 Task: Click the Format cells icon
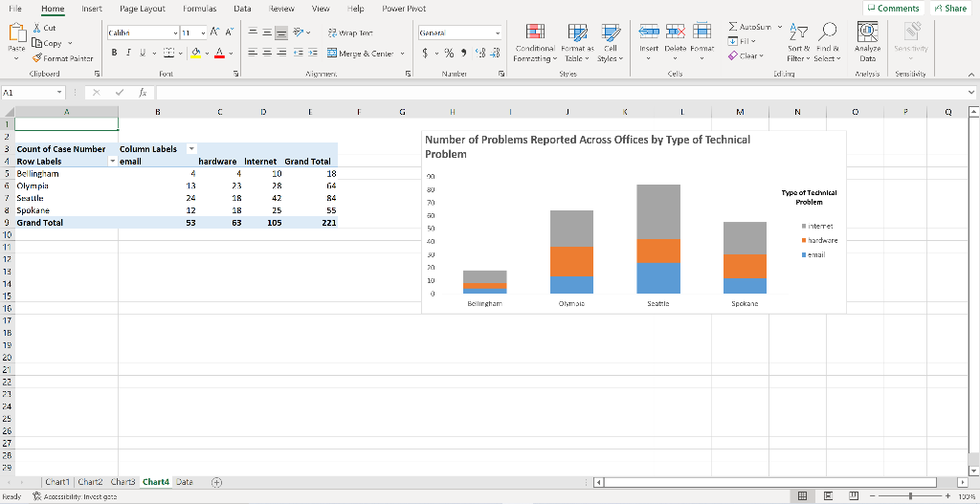click(x=702, y=32)
